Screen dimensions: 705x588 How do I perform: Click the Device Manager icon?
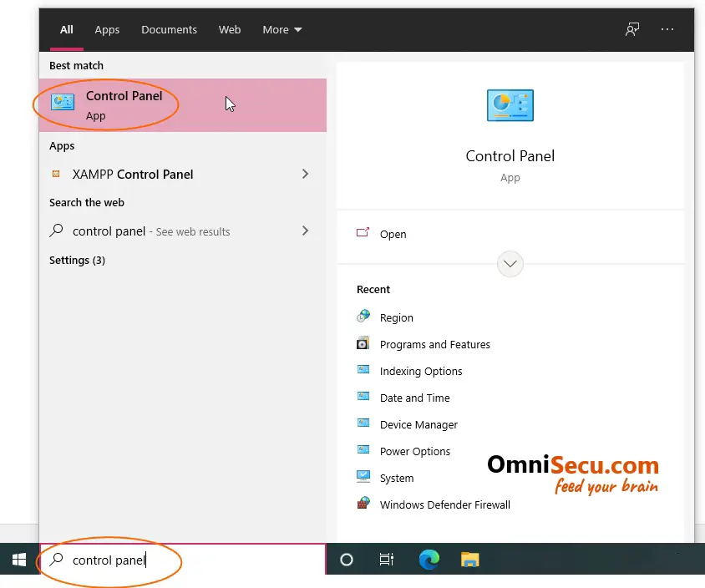[x=363, y=423]
